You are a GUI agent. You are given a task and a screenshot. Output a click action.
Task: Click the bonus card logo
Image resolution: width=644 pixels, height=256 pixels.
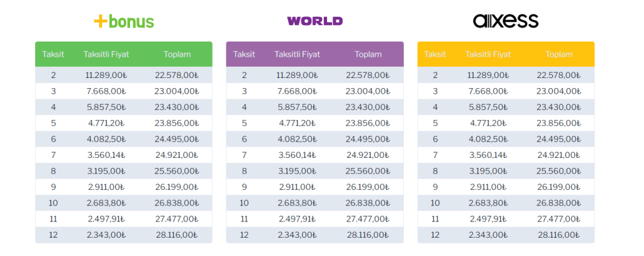124,21
